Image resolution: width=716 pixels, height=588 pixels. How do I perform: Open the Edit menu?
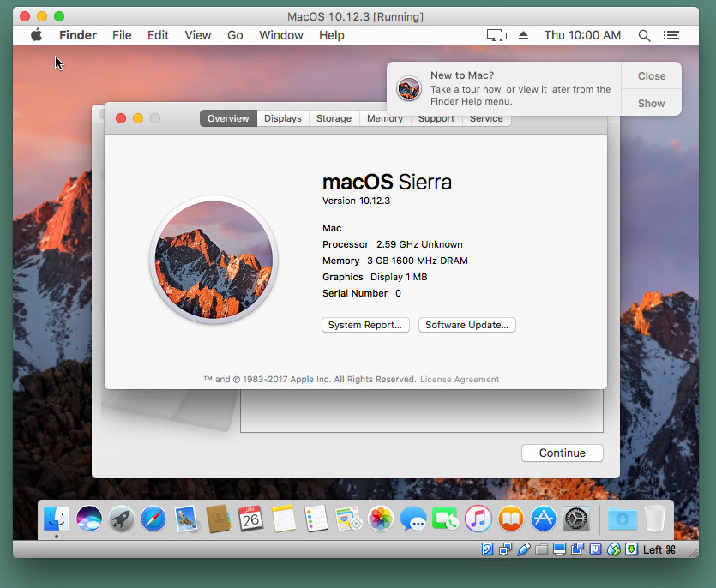tap(158, 35)
